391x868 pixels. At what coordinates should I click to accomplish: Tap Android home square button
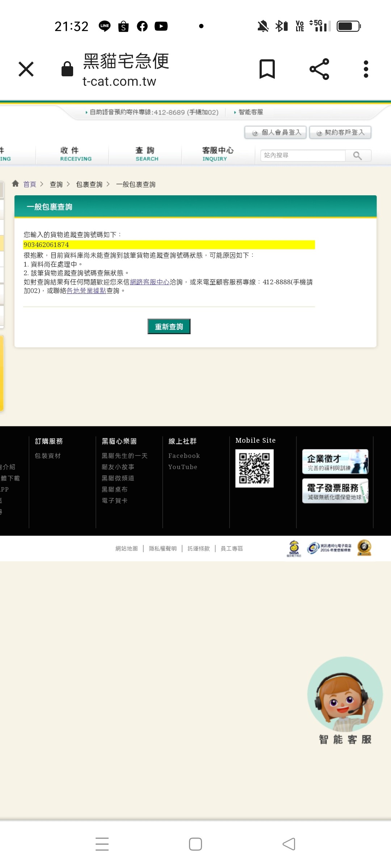(195, 844)
